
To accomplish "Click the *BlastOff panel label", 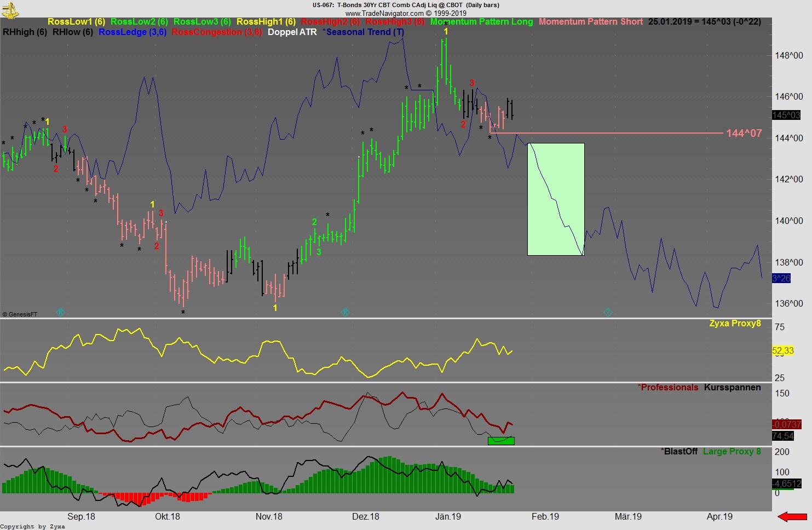I will click(x=679, y=452).
